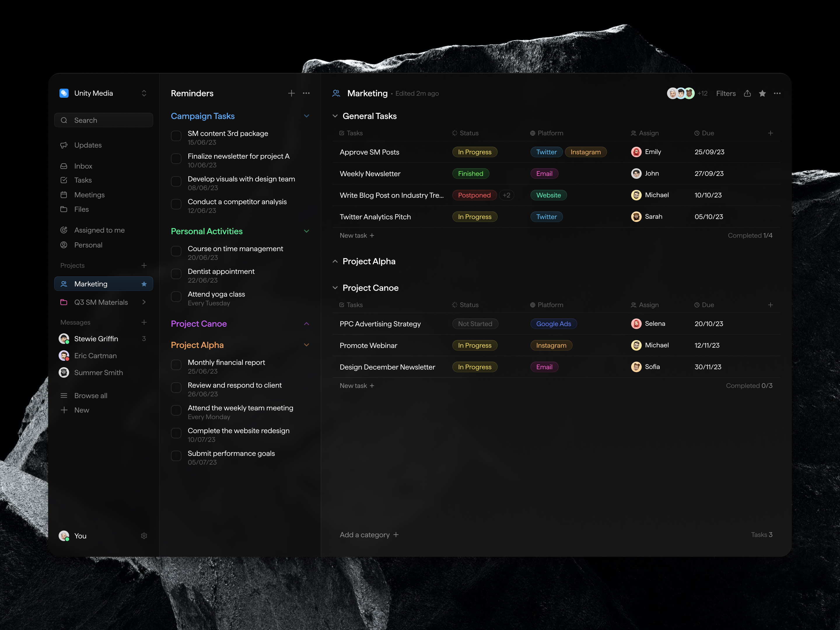Open the ellipsis menu beside Reminders
This screenshot has width=840, height=630.
pos(307,93)
